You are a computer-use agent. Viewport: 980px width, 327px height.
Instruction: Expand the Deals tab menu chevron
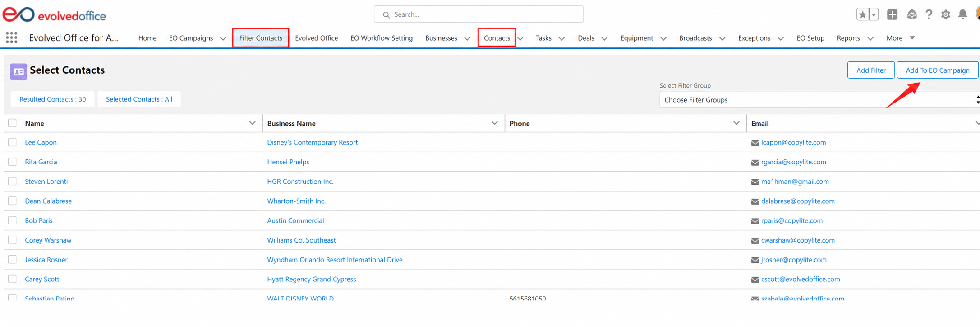tap(604, 38)
